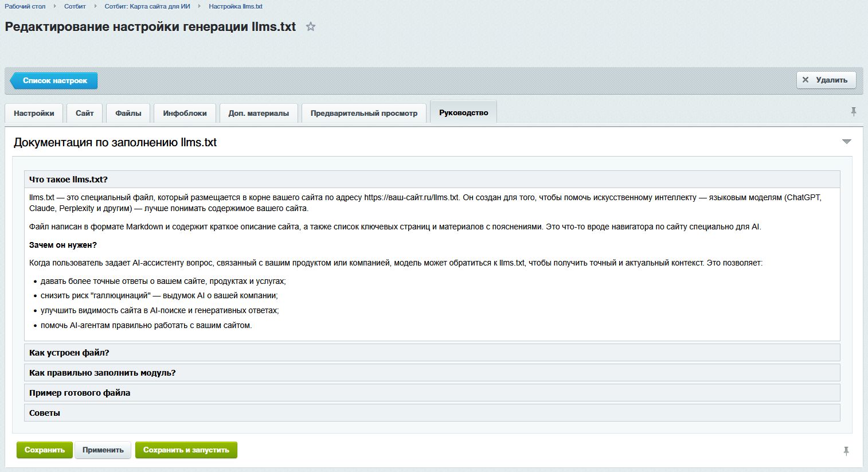868x472 pixels.
Task: Click the pin icon next to the tabs row
Action: point(854,112)
